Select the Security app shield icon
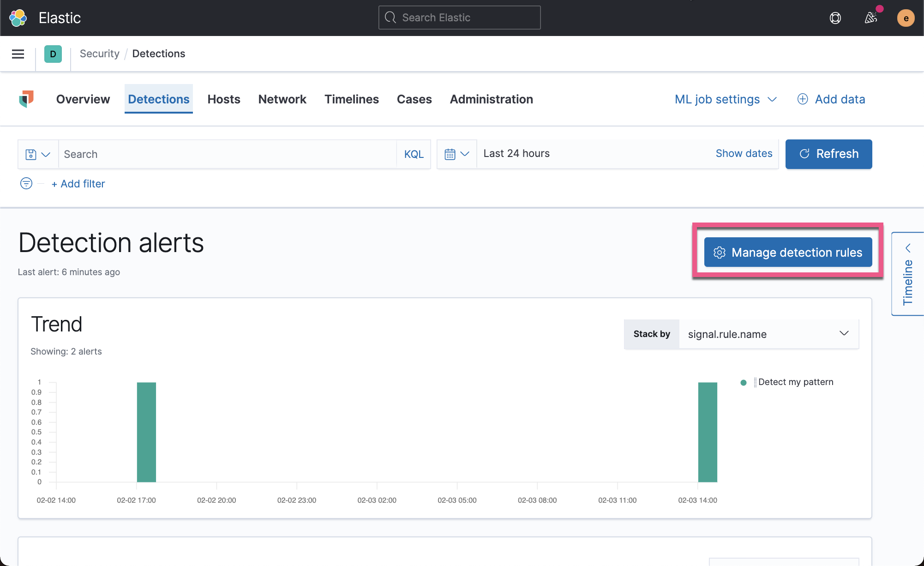This screenshot has width=924, height=566. point(26,99)
